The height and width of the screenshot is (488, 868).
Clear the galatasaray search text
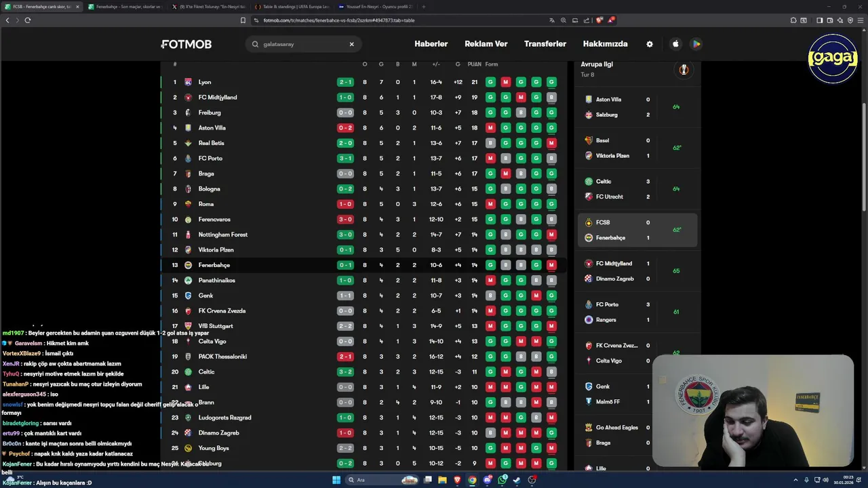(351, 44)
